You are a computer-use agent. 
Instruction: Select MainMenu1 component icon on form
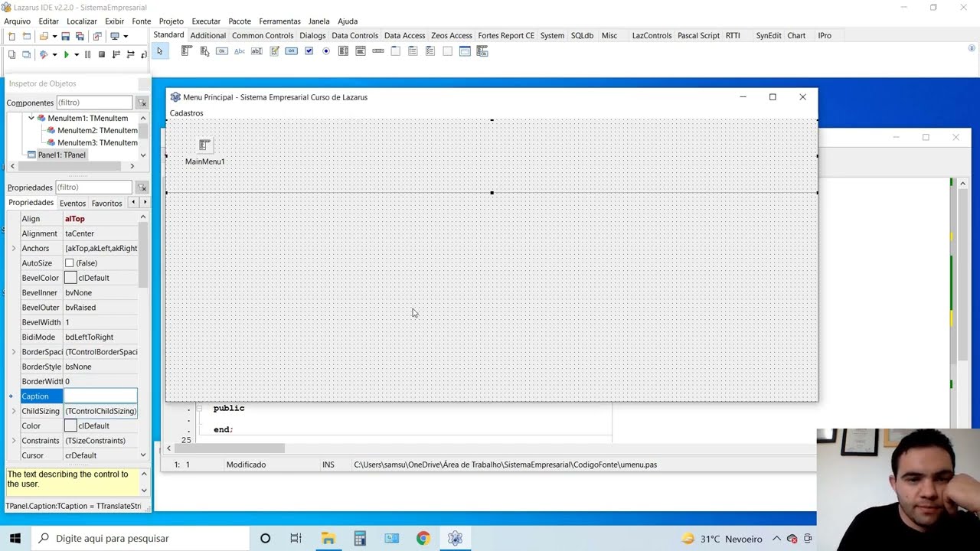[204, 145]
